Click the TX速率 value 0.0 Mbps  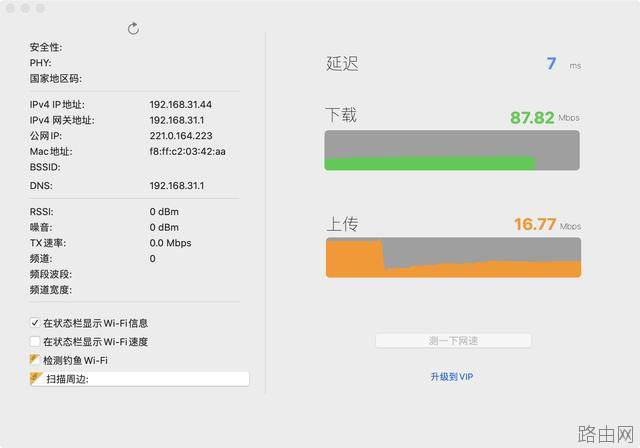170,243
